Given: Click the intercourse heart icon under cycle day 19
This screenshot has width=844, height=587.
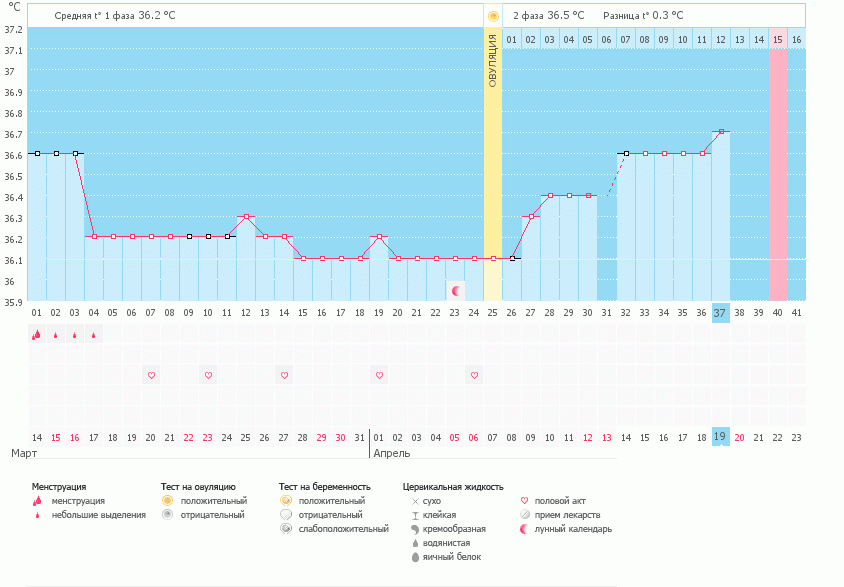Looking at the screenshot, I should [379, 375].
